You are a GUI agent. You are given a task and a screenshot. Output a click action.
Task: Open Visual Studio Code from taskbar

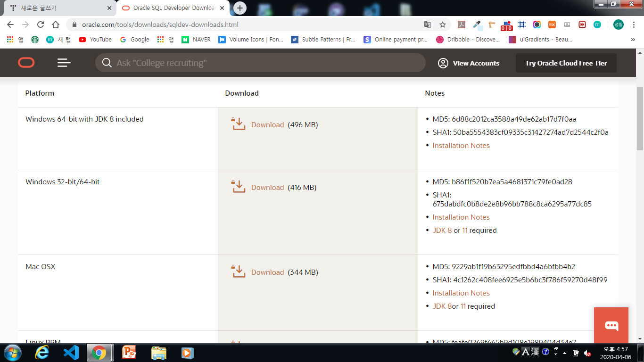71,353
